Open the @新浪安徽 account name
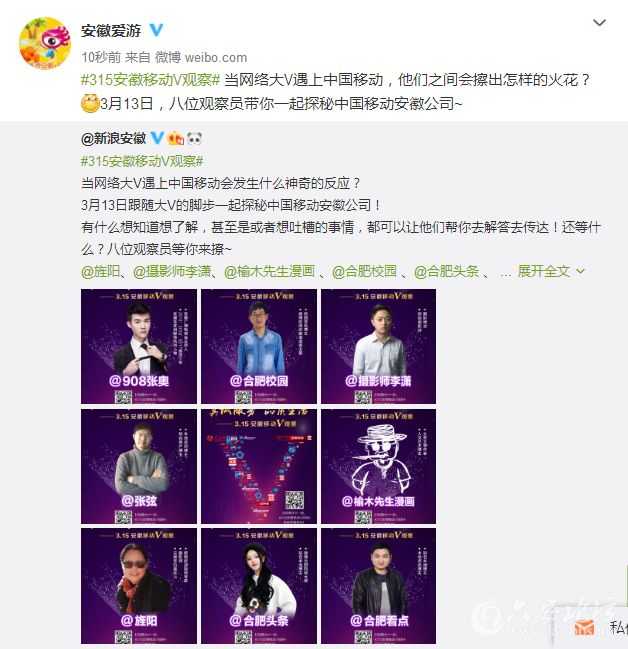 114,138
